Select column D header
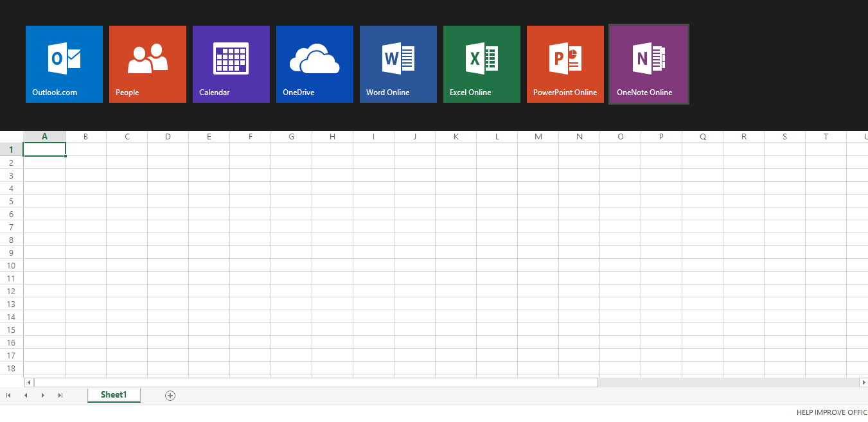Image resolution: width=868 pixels, height=422 pixels. point(168,137)
